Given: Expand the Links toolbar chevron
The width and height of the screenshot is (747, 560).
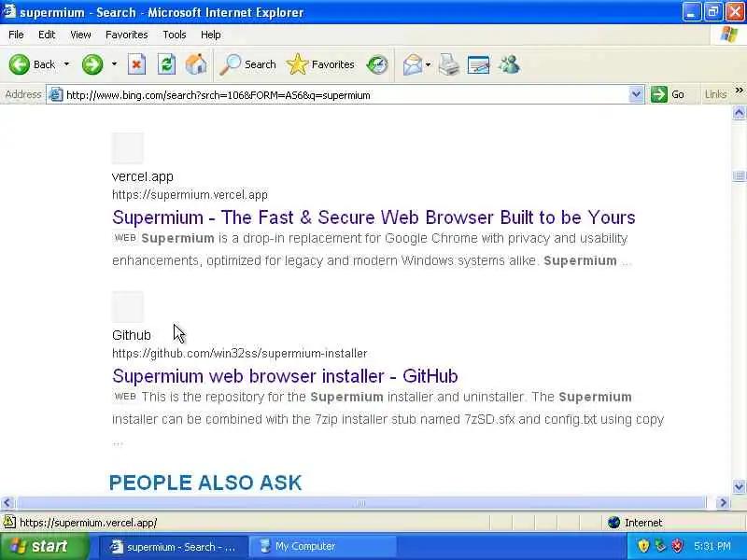Looking at the screenshot, I should tap(739, 91).
